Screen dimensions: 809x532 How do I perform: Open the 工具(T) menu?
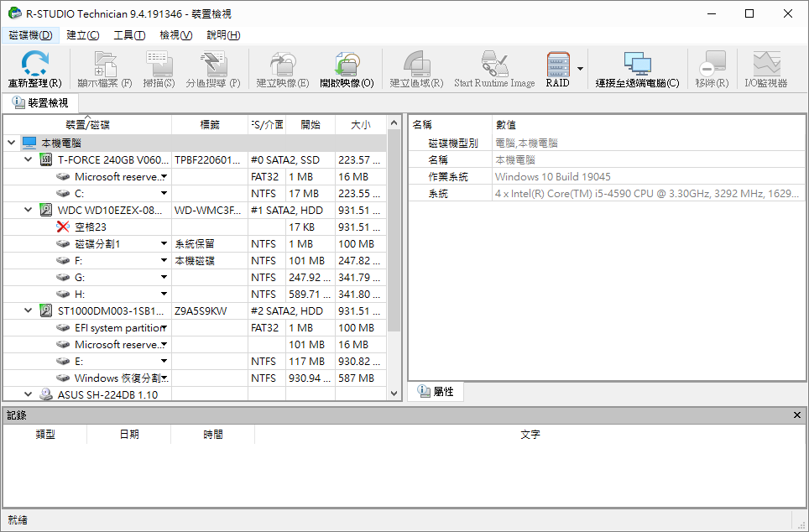tap(129, 35)
